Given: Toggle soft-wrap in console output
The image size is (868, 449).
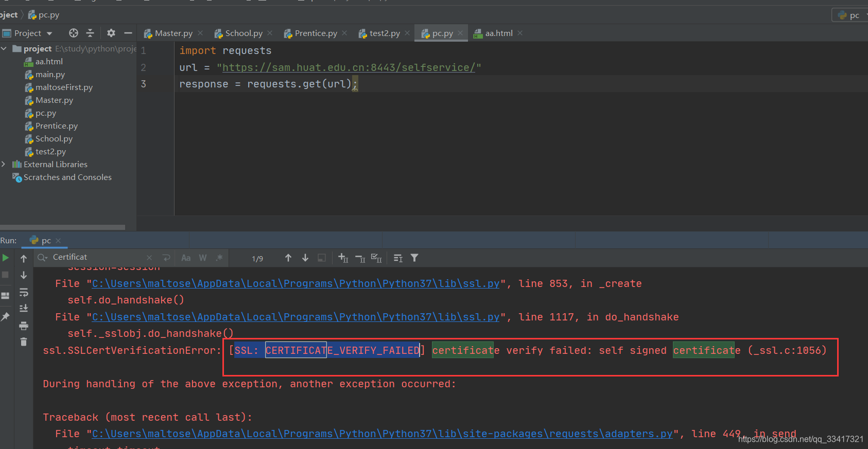Looking at the screenshot, I should tap(24, 292).
